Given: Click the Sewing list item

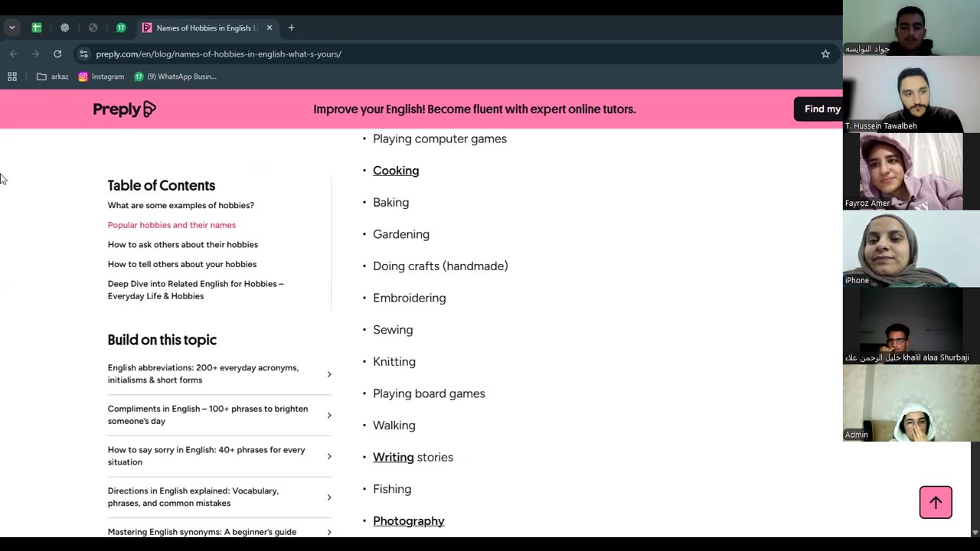Looking at the screenshot, I should coord(393,330).
